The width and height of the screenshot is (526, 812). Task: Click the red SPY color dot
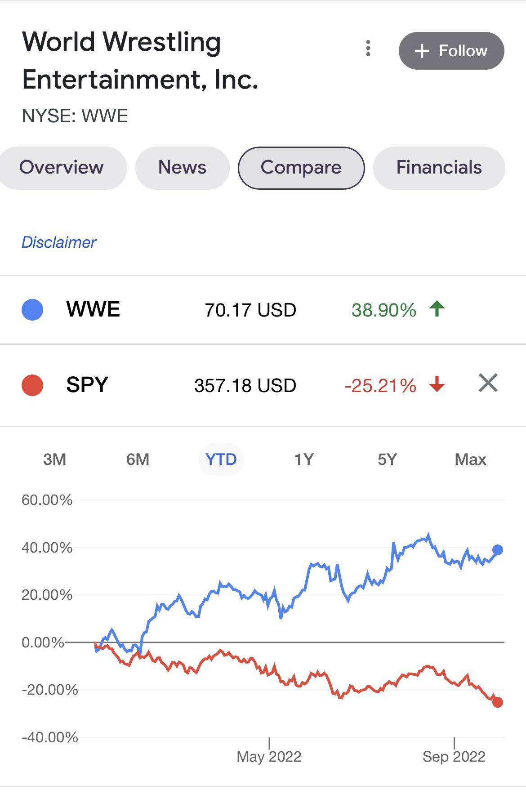(32, 385)
